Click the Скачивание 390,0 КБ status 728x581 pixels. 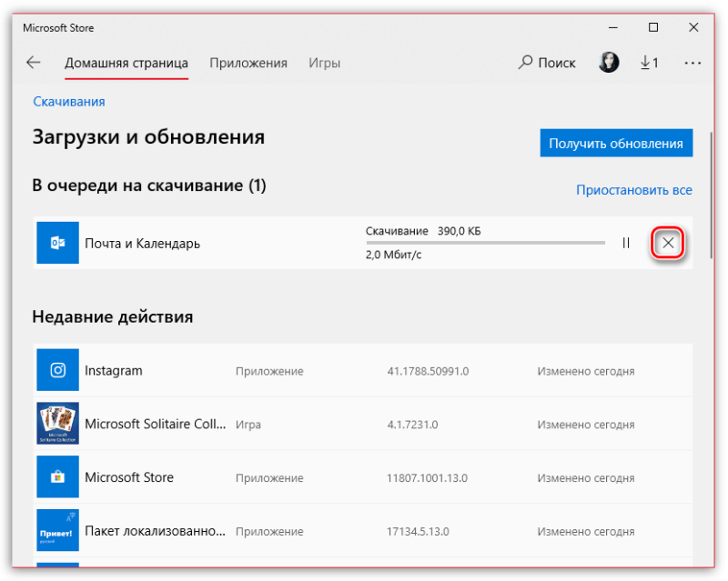(x=423, y=231)
